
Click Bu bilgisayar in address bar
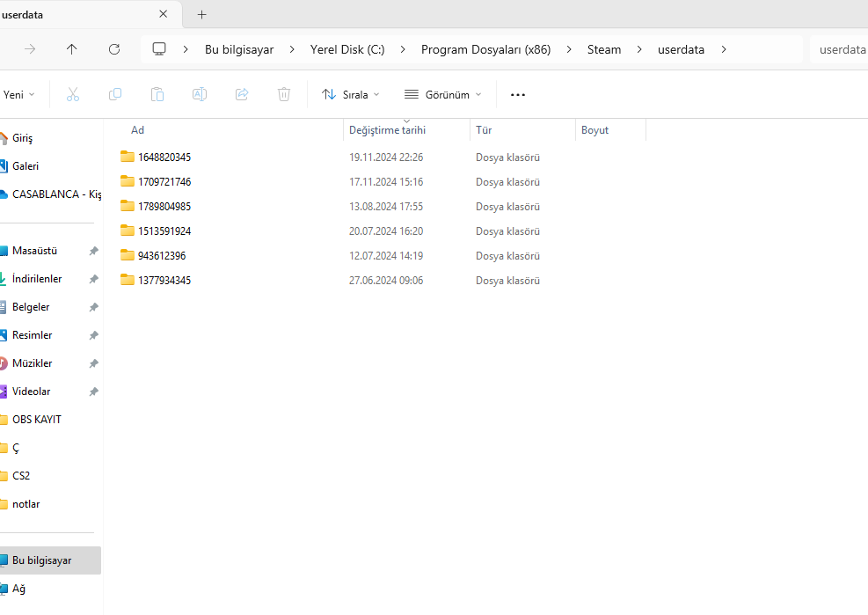[x=239, y=49]
